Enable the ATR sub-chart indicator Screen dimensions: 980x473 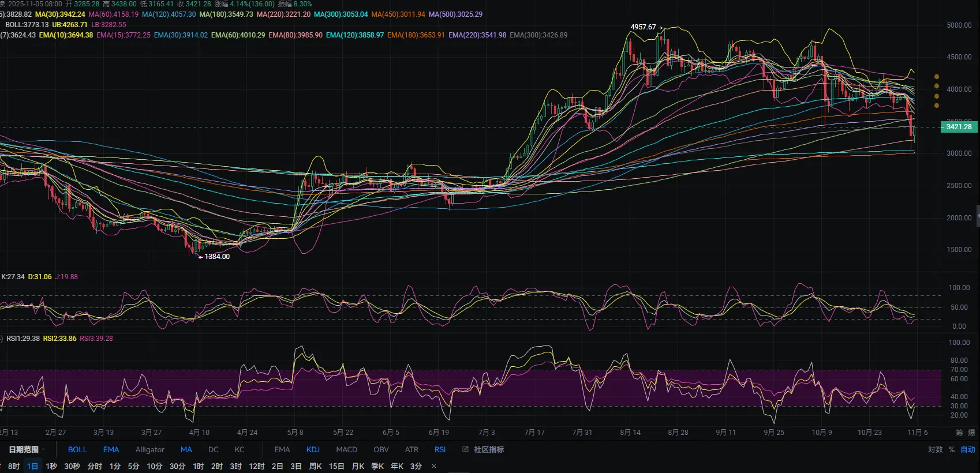[412, 449]
